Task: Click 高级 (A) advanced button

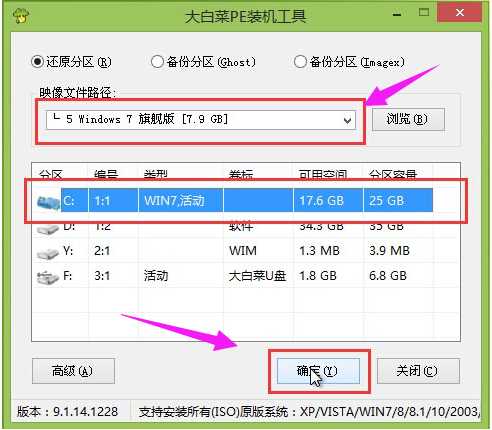Action: point(73,371)
